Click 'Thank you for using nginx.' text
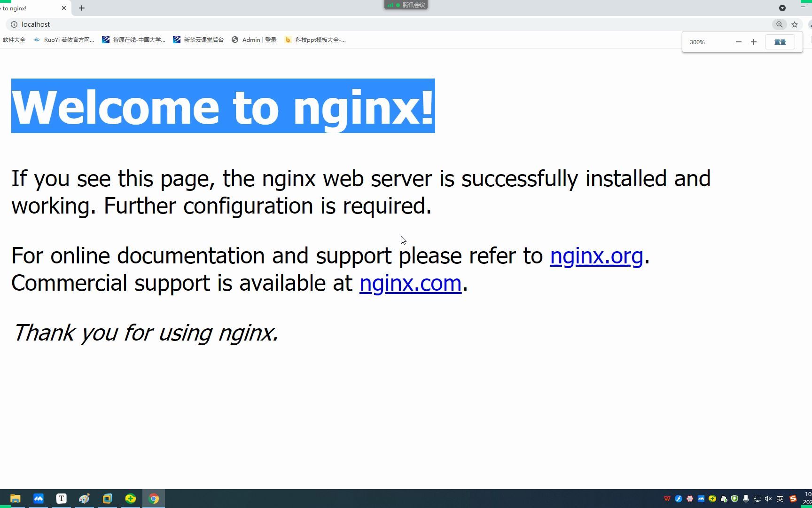The height and width of the screenshot is (508, 812). coord(146,333)
